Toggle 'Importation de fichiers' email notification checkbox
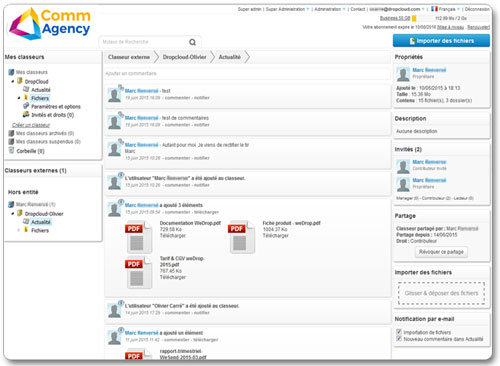The width and height of the screenshot is (500, 366). tap(399, 332)
